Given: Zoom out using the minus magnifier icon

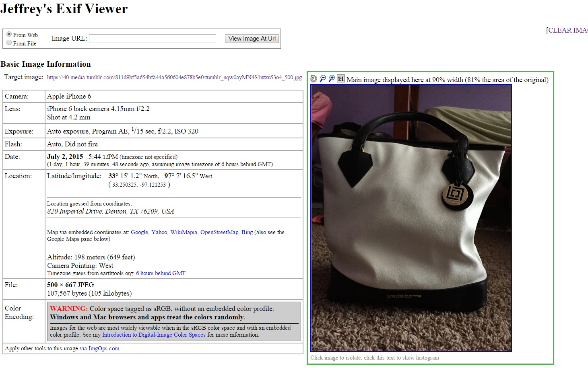Looking at the screenshot, I should 323,79.
